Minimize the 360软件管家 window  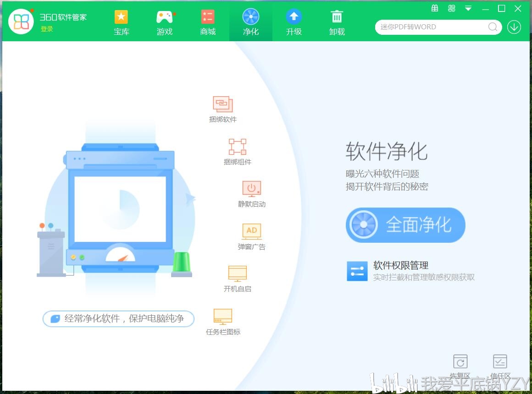[x=486, y=9]
